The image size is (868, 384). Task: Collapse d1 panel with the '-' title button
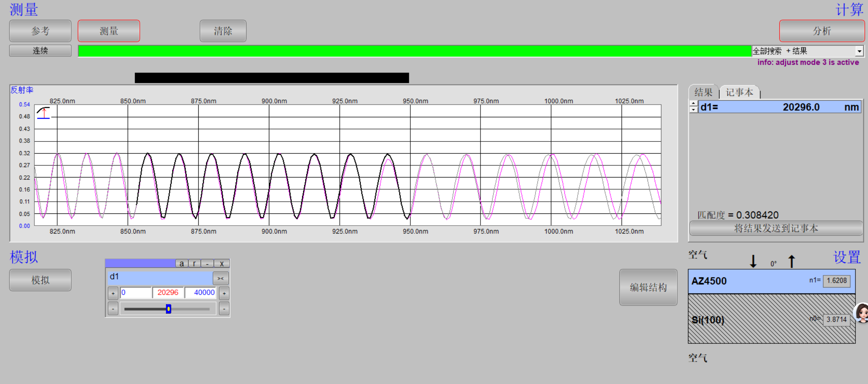coord(207,264)
